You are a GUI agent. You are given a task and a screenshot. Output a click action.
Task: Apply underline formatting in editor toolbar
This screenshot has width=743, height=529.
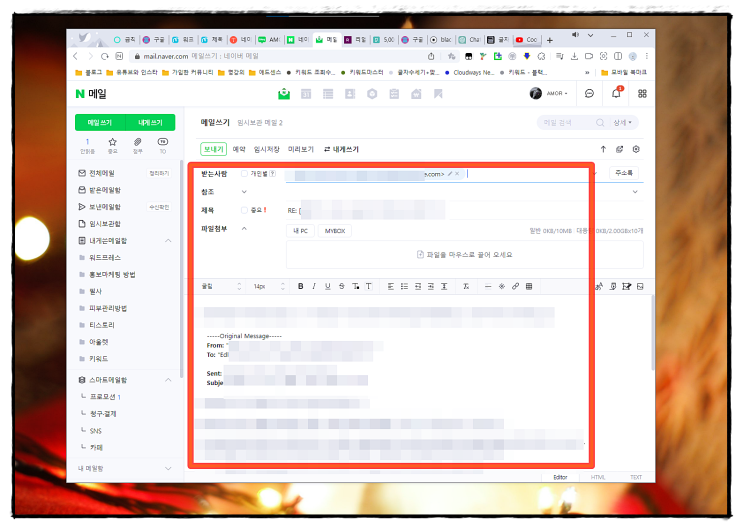(327, 286)
